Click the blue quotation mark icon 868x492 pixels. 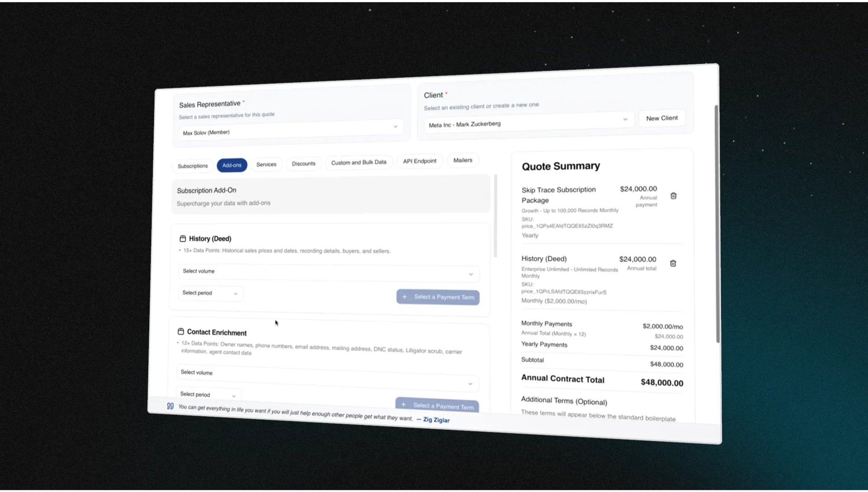pos(170,406)
